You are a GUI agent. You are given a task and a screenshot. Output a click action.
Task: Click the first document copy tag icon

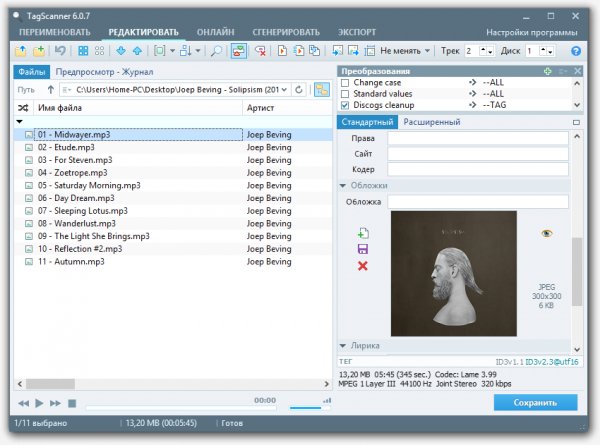282,51
